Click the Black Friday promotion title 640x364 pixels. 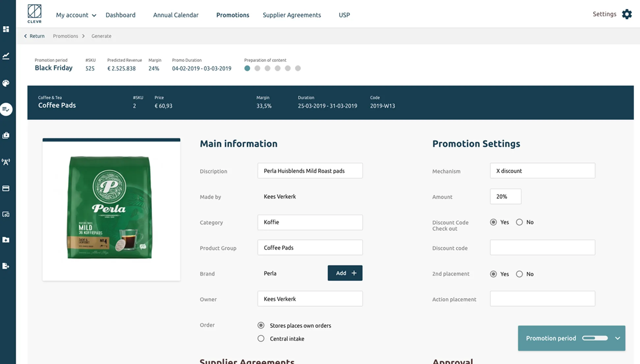[x=54, y=68]
